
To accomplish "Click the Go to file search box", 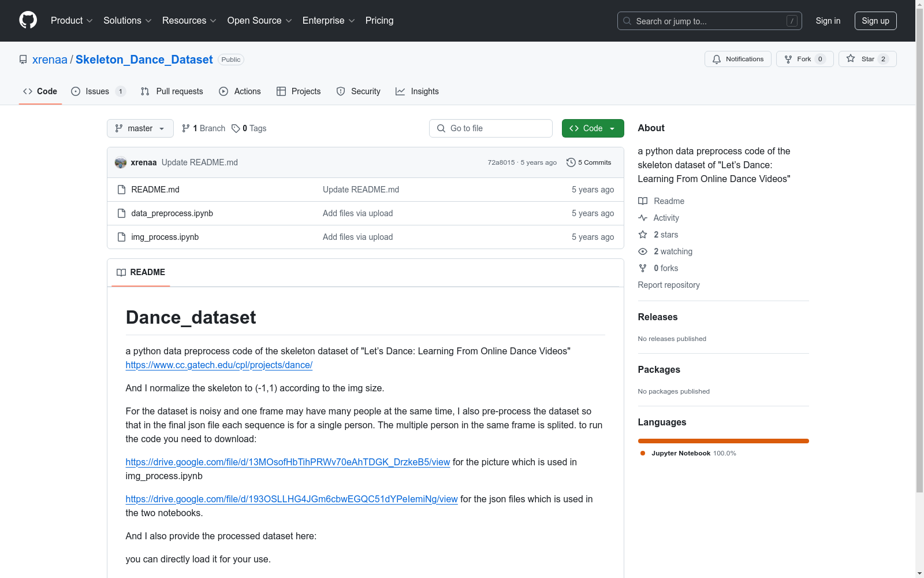I will 491,128.
